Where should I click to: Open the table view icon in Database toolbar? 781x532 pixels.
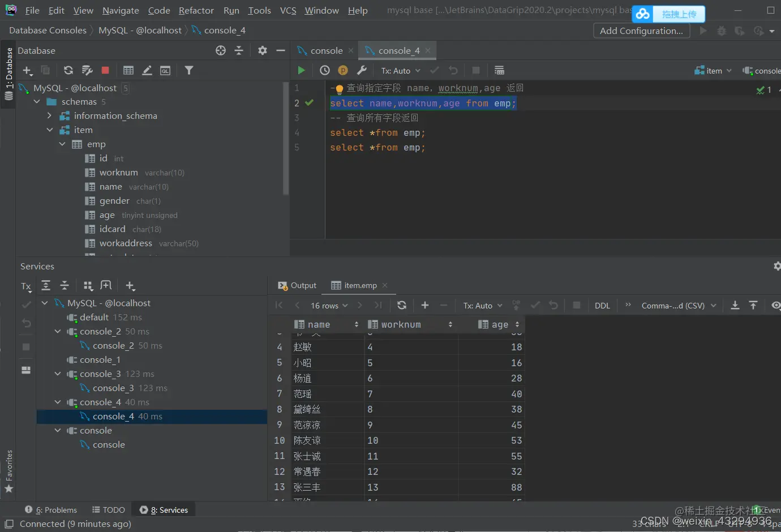click(x=128, y=70)
